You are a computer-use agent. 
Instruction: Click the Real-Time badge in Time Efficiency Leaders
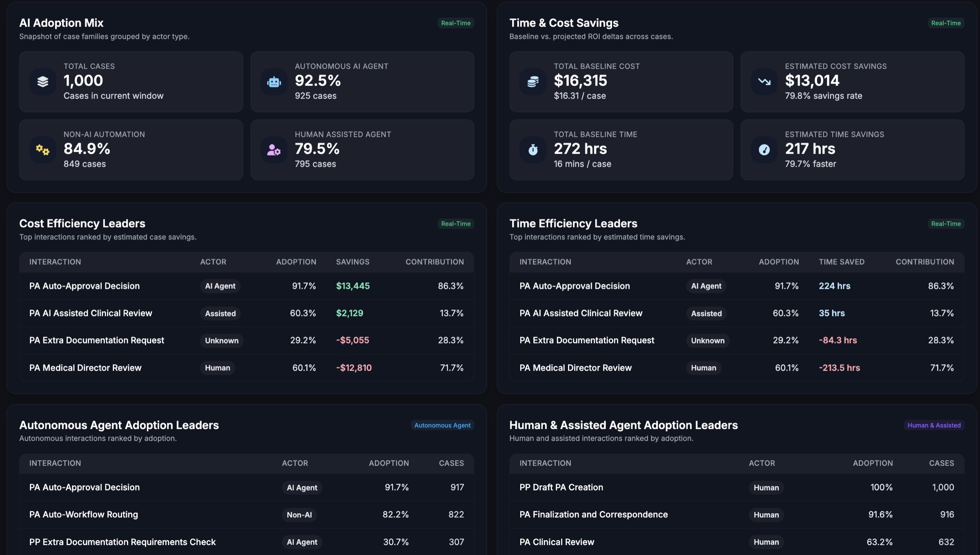(946, 224)
